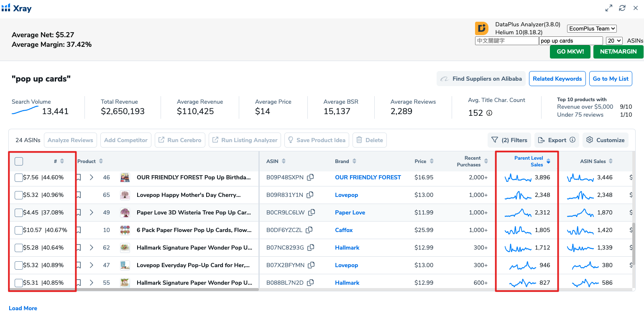Open the 20 ASINs count dropdown
This screenshot has height=324, width=644.
tap(614, 41)
